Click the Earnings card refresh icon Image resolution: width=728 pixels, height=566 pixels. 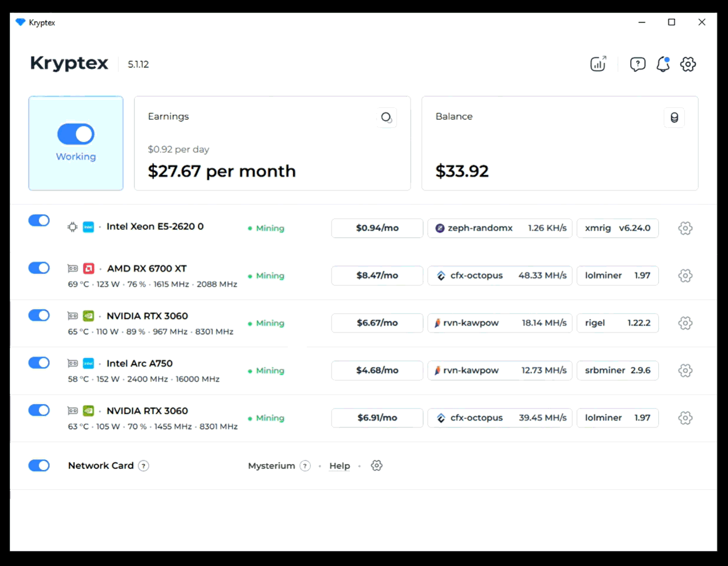386,117
